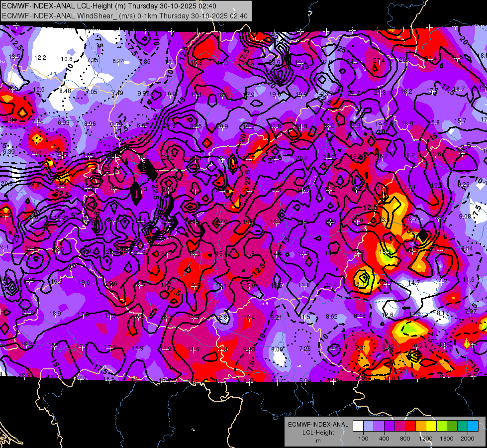Select the 2000 tick label in legend
Screen dimensions: 487x448
tap(468, 439)
